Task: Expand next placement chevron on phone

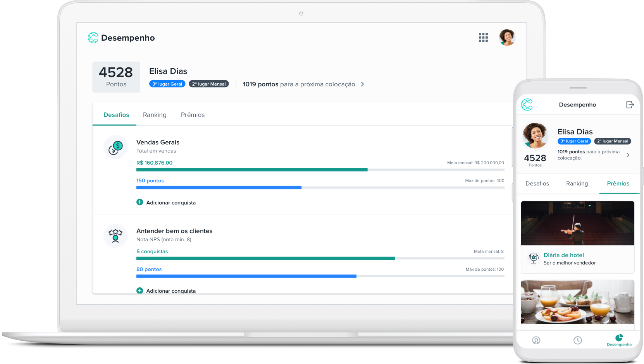Action: click(x=628, y=155)
